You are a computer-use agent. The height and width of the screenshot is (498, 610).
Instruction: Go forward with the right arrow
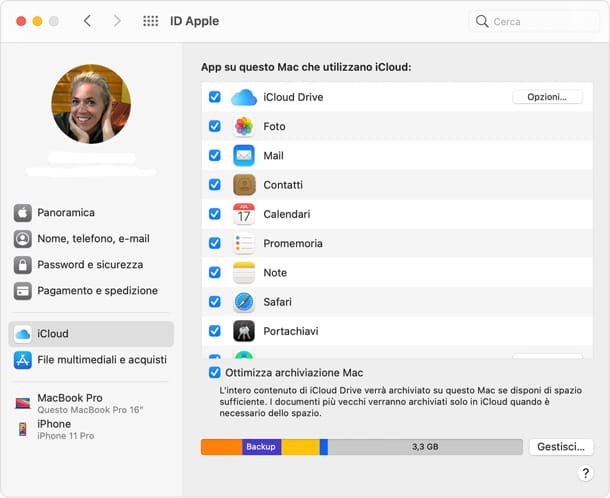pos(117,21)
